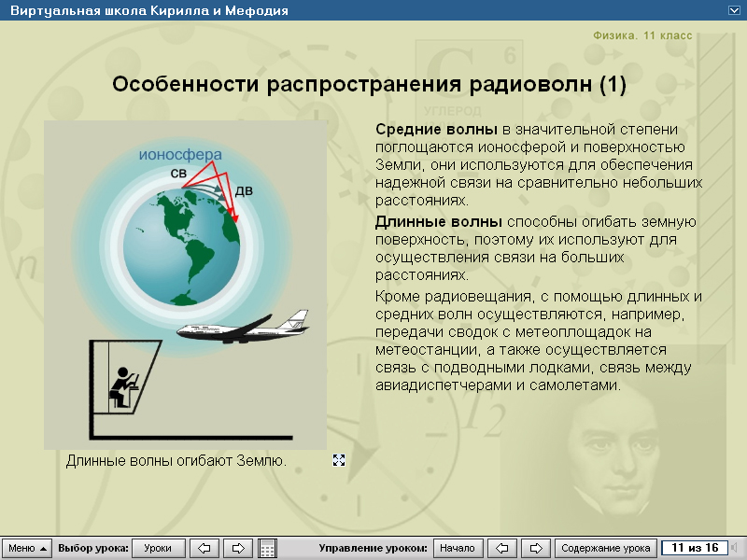The width and height of the screenshot is (747, 560).
Task: Enlarge the illustration with the expand arrows icon
Action: (341, 458)
